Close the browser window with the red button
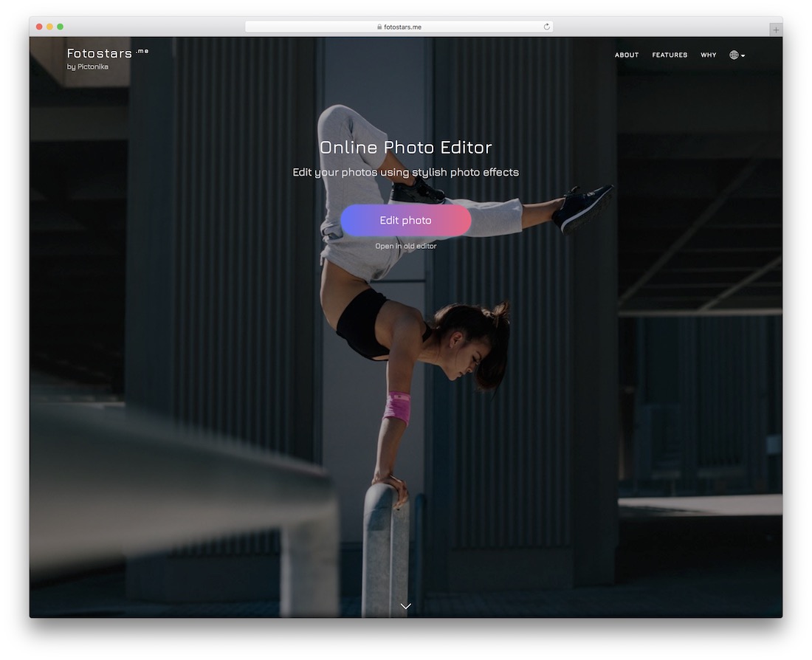Image resolution: width=812 pixels, height=660 pixels. pyautogui.click(x=39, y=27)
